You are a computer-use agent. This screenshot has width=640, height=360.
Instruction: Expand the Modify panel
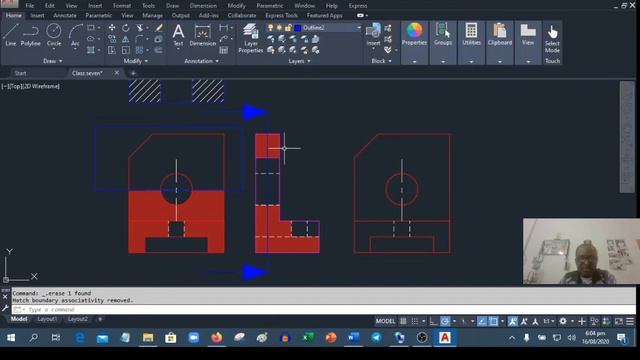tap(136, 61)
